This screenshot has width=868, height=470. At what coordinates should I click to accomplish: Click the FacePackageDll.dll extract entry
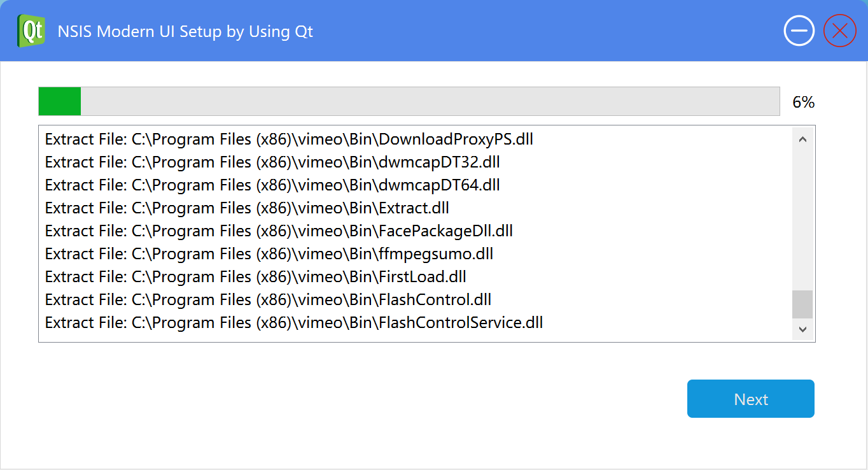279,231
